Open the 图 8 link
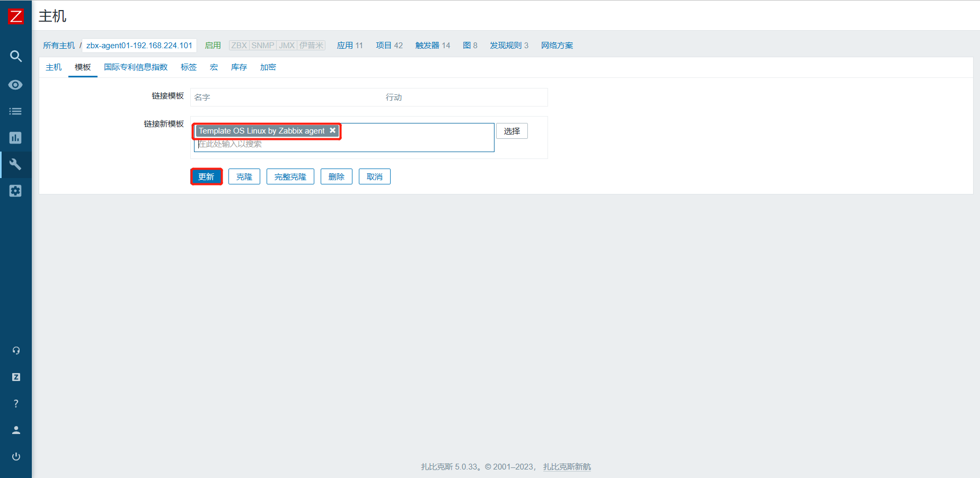Screen dimensions: 980x478 pos(470,46)
